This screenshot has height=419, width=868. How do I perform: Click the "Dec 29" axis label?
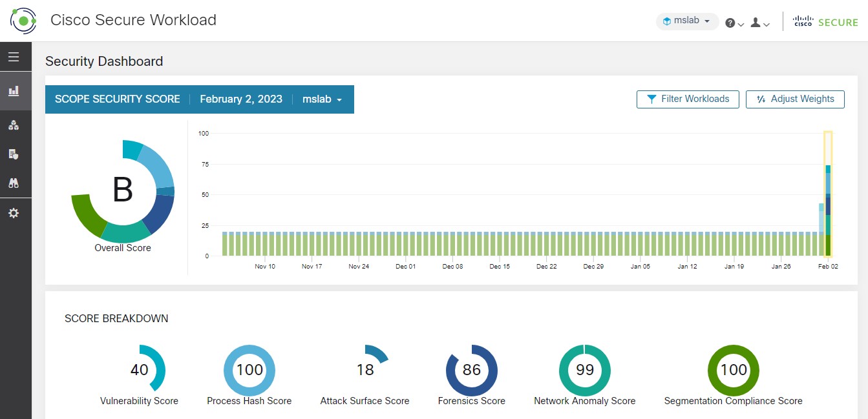pos(593,266)
